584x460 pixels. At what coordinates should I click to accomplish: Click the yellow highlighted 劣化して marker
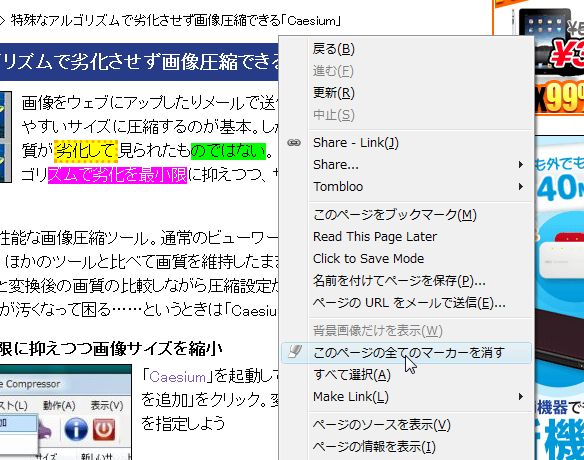pos(86,151)
